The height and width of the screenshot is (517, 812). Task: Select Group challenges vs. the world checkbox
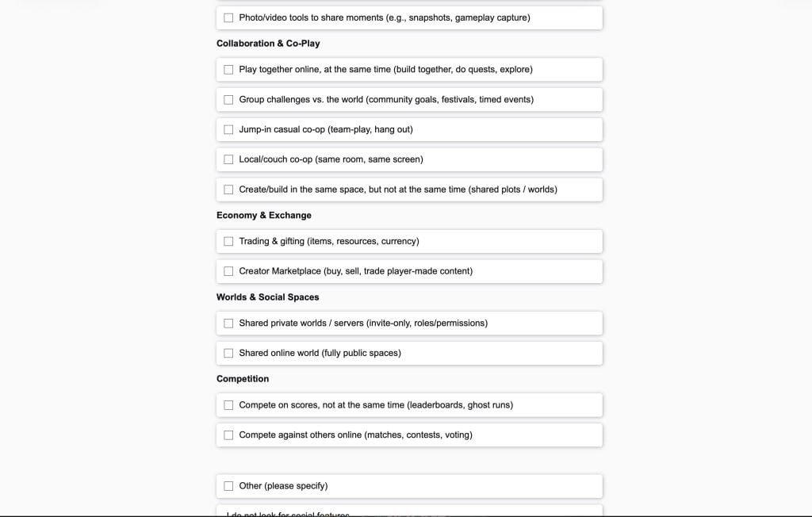[x=228, y=100]
